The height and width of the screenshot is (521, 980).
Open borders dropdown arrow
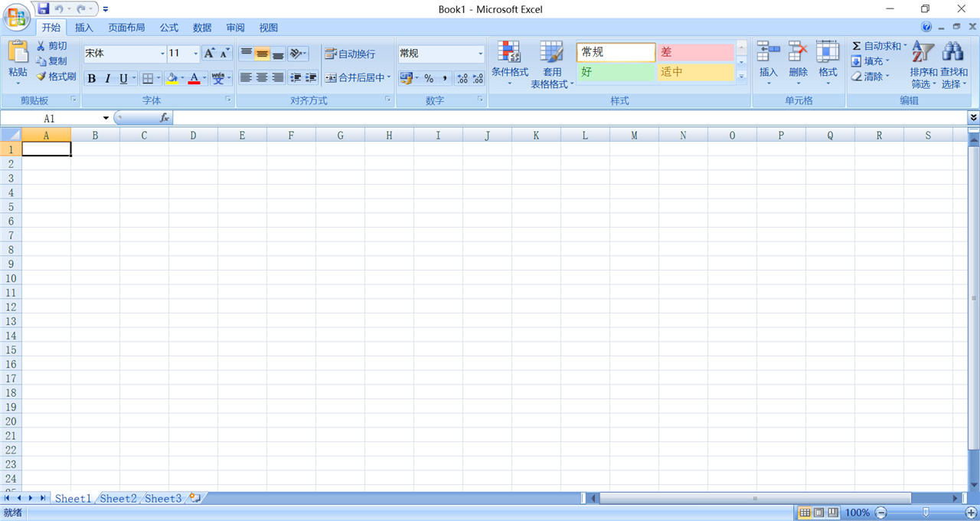[158, 78]
